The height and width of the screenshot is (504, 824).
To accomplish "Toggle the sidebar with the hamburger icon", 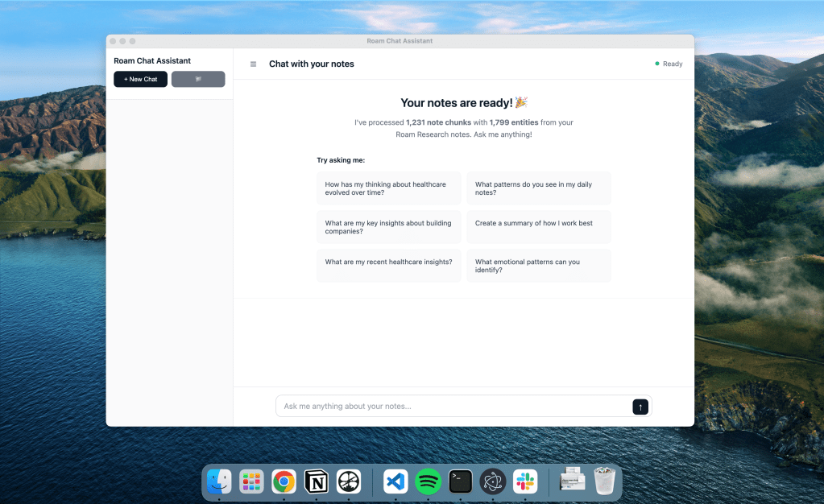I will click(x=253, y=64).
